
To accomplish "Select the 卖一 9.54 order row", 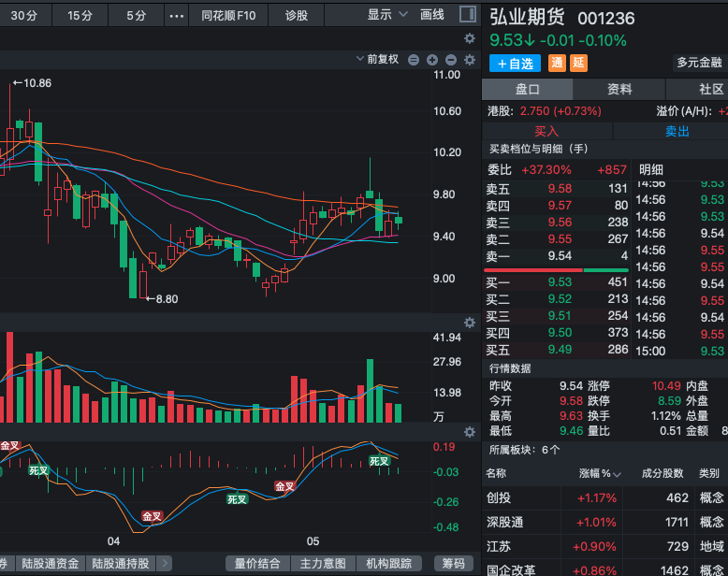I will point(556,256).
